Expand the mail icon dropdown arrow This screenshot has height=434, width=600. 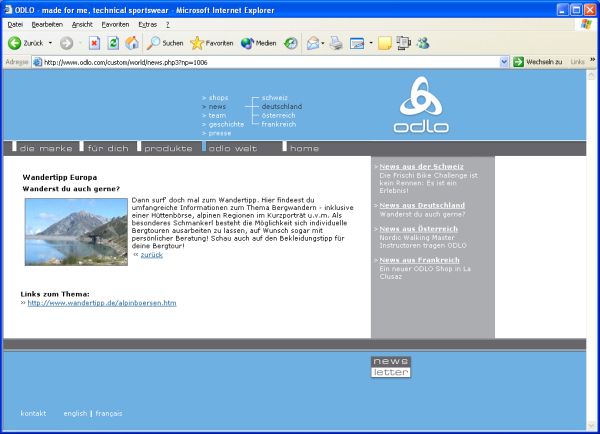pos(325,43)
